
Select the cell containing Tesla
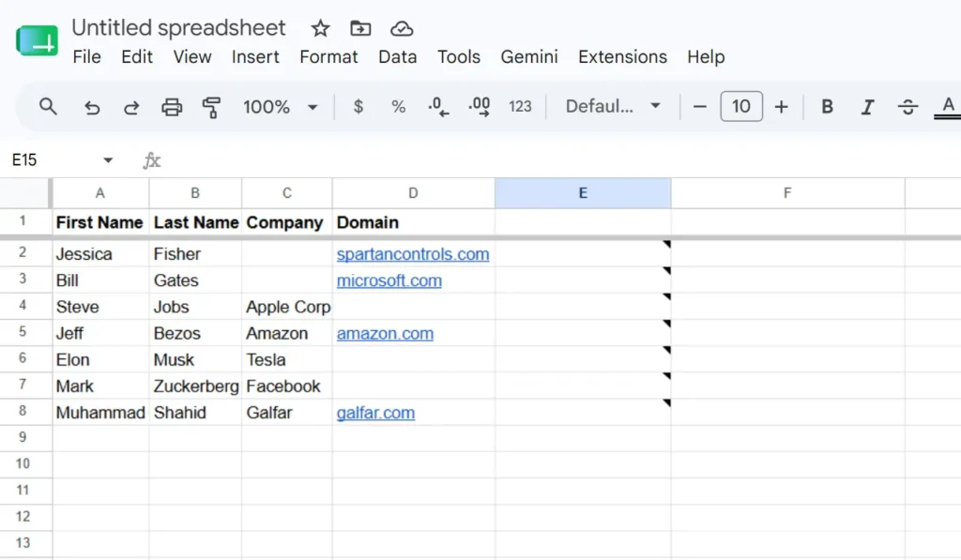pos(287,359)
